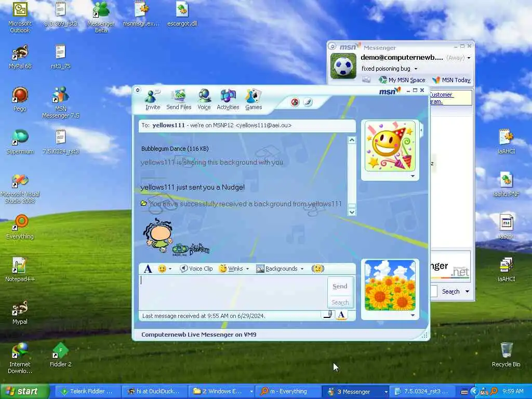
Task: Click the Start button
Action: point(24,391)
